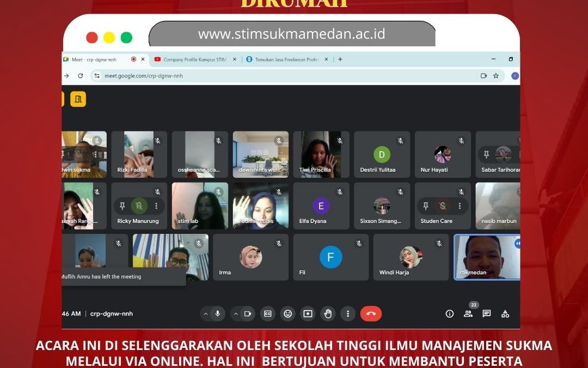Expand audio settings arrow beside microphone
Viewport: 588px width, 368px height.
[x=205, y=314]
